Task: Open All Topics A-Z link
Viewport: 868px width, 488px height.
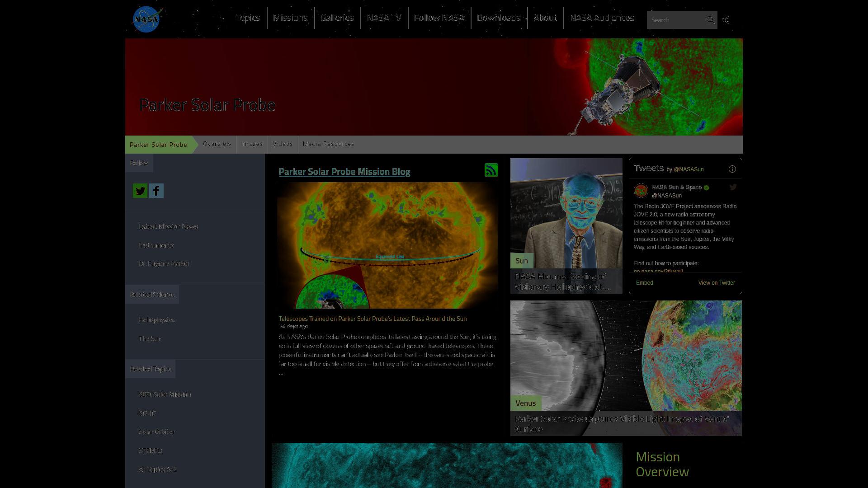Action: pos(158,469)
